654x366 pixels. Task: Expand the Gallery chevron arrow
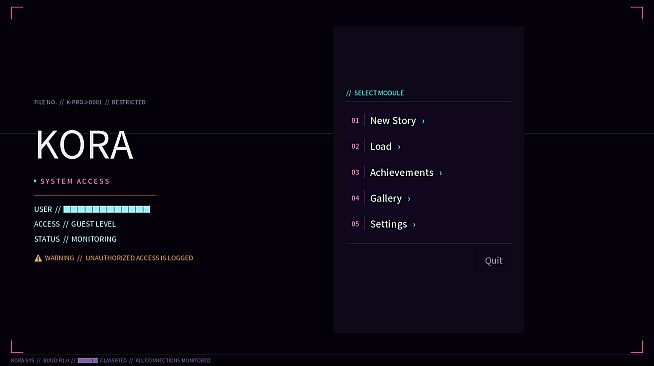(409, 199)
